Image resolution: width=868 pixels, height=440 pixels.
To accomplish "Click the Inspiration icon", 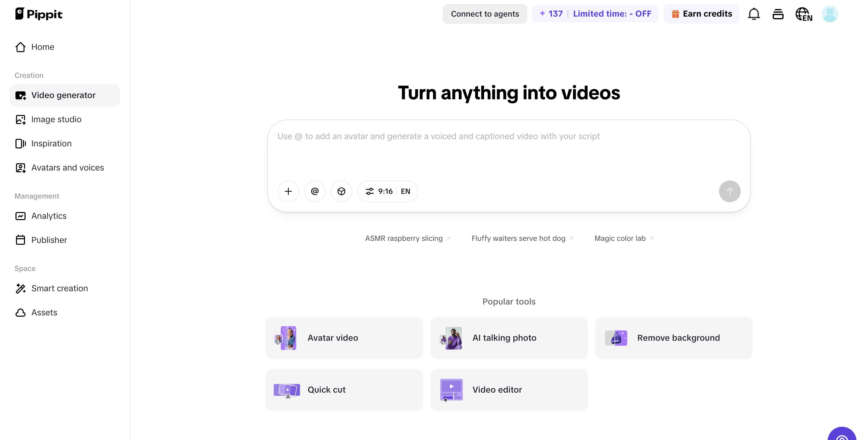I will tap(21, 144).
